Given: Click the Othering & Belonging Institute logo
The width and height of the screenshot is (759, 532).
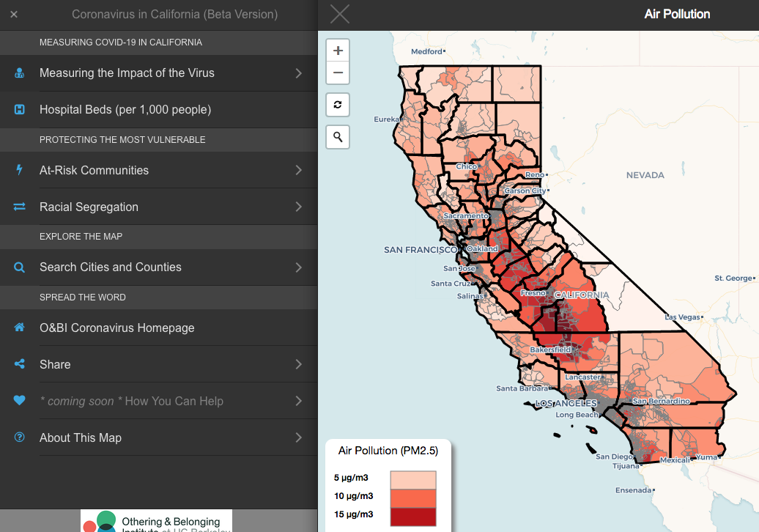Looking at the screenshot, I should click(x=156, y=521).
